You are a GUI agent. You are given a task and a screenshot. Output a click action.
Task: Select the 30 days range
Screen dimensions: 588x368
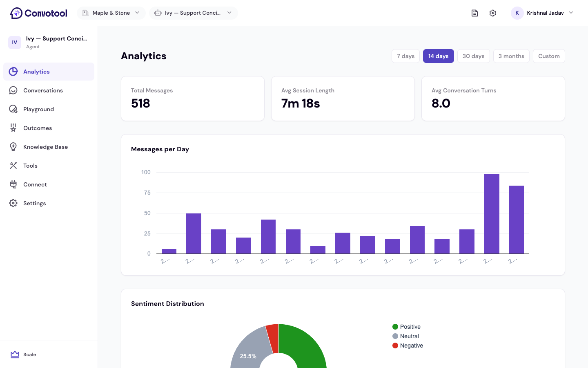(474, 56)
